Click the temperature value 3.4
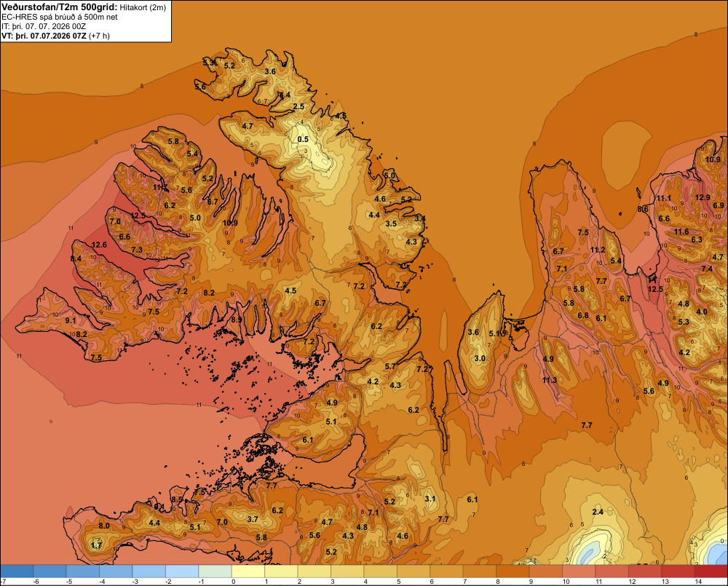Viewport: 728px width, 586px height. click(420, 218)
